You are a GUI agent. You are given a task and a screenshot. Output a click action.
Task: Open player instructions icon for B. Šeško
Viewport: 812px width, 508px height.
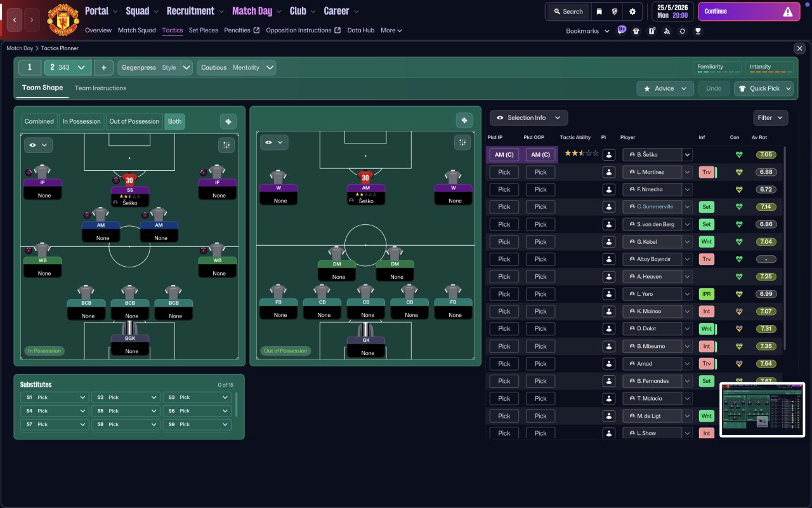[609, 154]
